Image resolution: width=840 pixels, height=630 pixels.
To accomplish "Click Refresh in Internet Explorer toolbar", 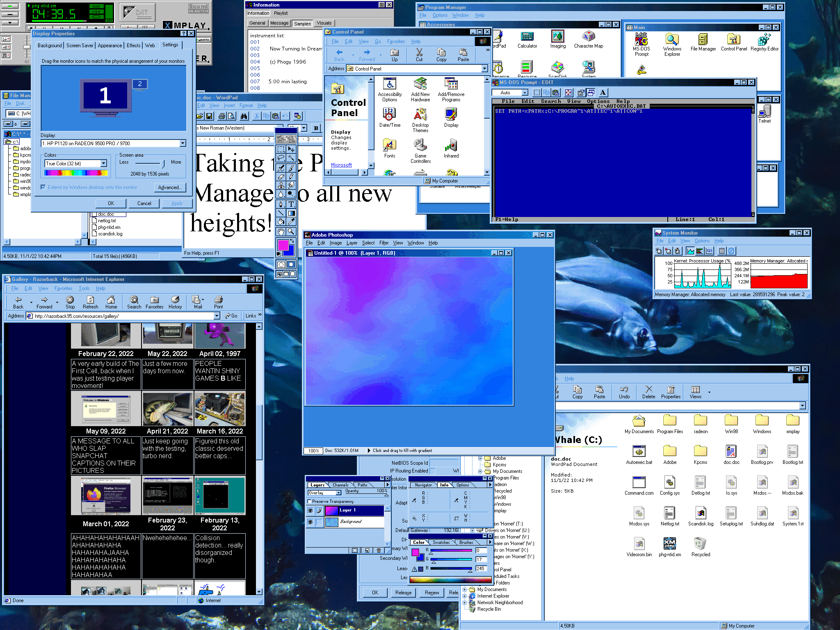I will pyautogui.click(x=90, y=303).
